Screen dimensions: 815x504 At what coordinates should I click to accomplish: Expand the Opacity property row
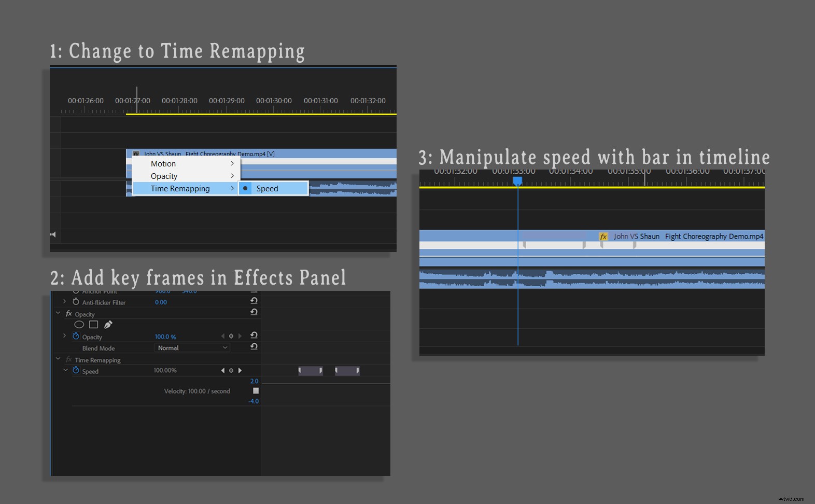click(x=64, y=336)
